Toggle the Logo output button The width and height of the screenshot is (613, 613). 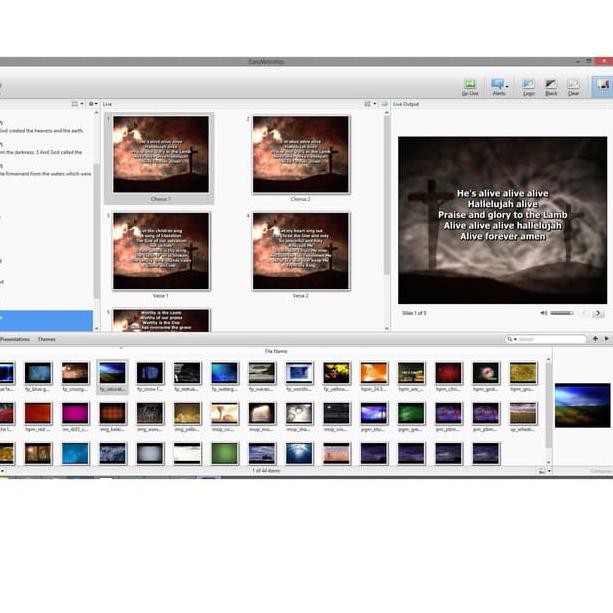(x=528, y=86)
